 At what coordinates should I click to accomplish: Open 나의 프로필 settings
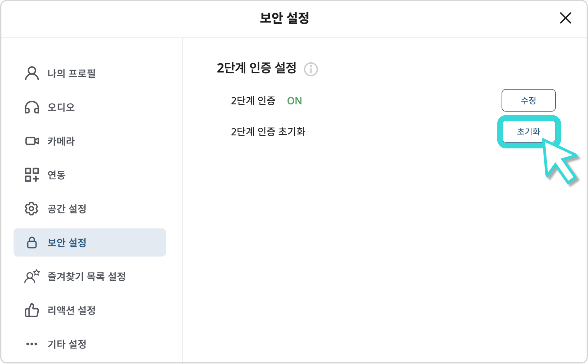(x=72, y=73)
